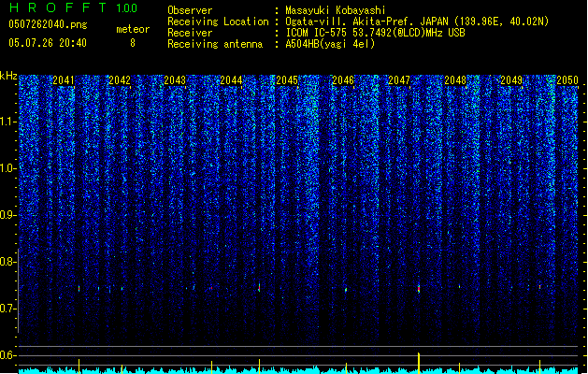Click the 2044 time marker
The height and width of the screenshot is (374, 588).
click(231, 80)
